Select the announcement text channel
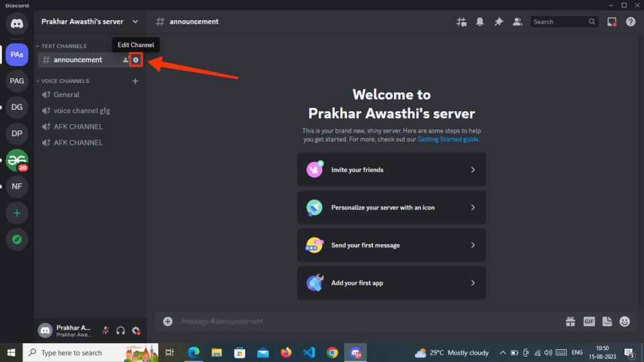This screenshot has height=362, width=644. click(78, 60)
